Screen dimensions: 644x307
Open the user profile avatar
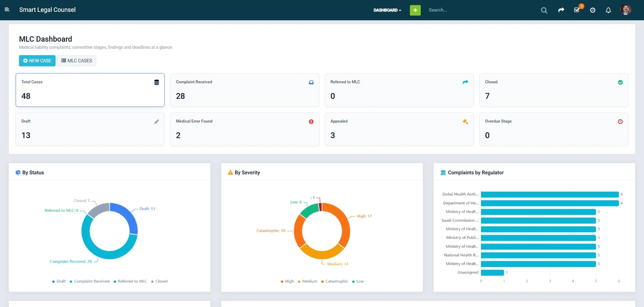[626, 10]
